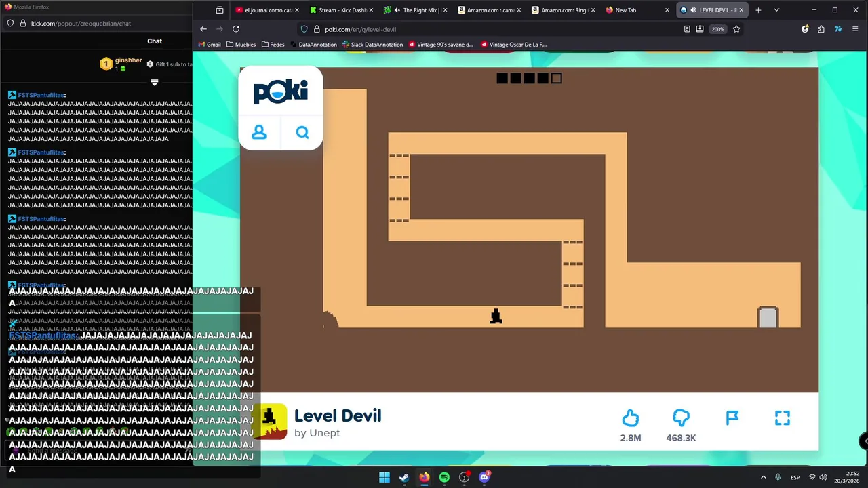
Task: Open FSTSPantuflitas username in first chat message
Action: [x=41, y=96]
